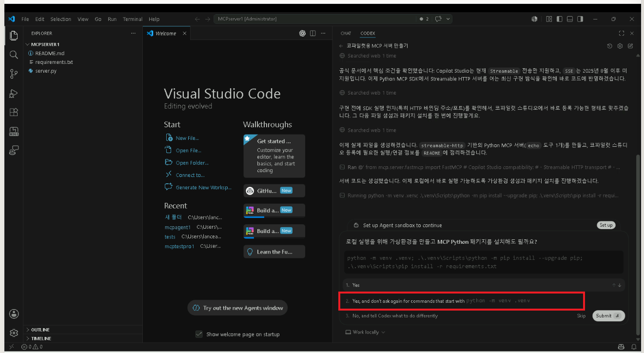
Task: Open the Run and Debug view
Action: point(14,93)
